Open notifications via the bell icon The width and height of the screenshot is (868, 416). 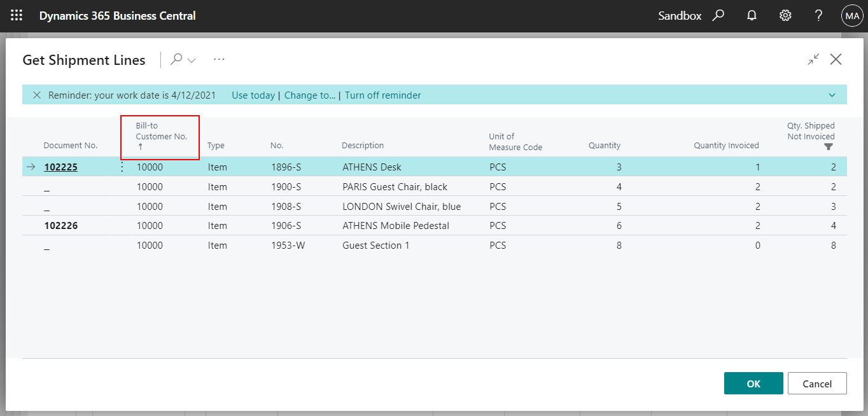click(x=752, y=15)
